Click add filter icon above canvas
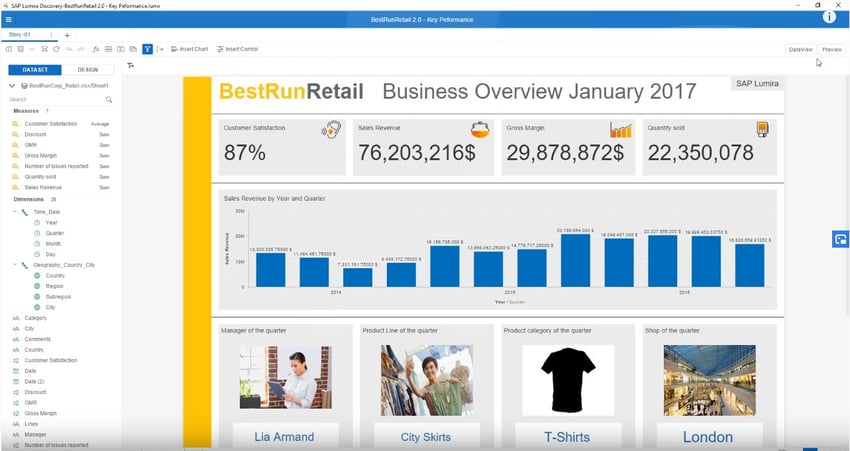The image size is (850, 451). pos(131,66)
